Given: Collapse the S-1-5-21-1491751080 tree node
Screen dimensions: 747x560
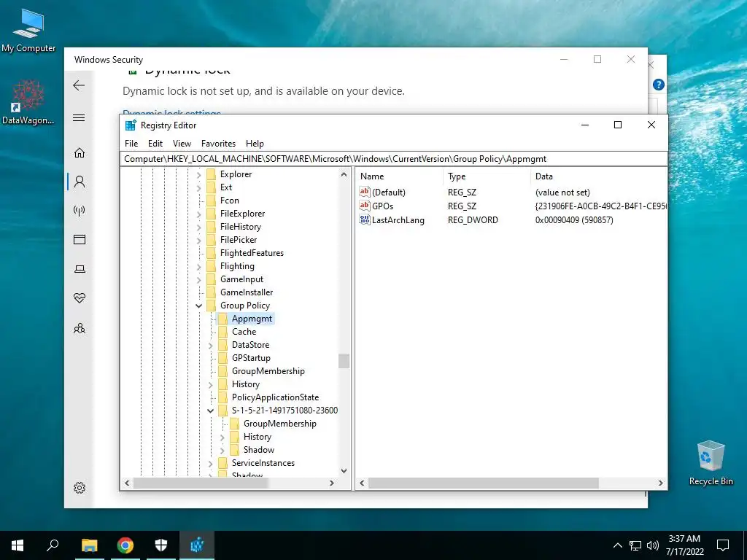Looking at the screenshot, I should click(x=211, y=411).
